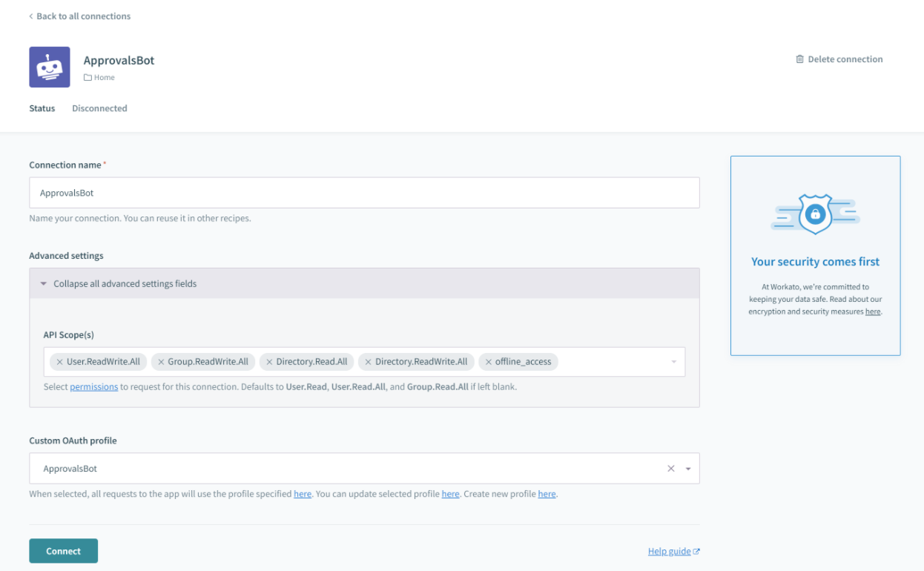Remove the User.ReadWrite.All scope tag
This screenshot has height=571, width=924.
tap(59, 362)
